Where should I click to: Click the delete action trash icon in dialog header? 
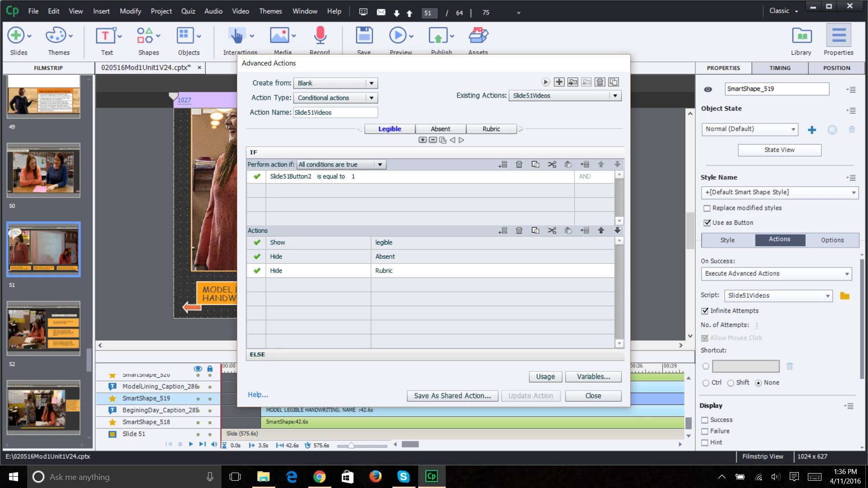(x=600, y=82)
